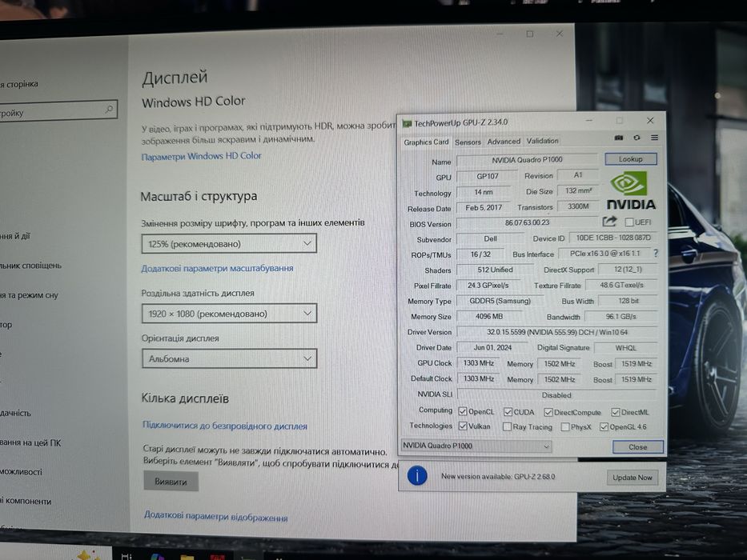Select 'можливості' in Settings sidebar
Image resolution: width=747 pixels, height=560 pixels.
coord(21,472)
